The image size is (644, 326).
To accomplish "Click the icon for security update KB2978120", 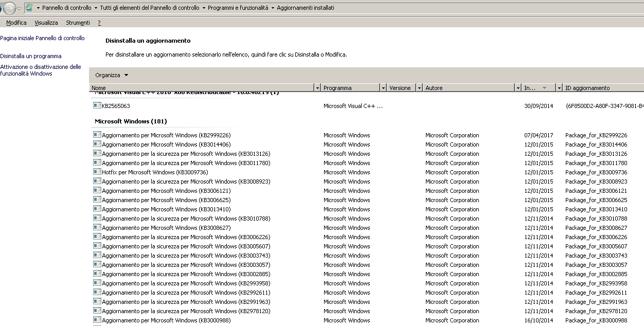I will [x=97, y=310].
